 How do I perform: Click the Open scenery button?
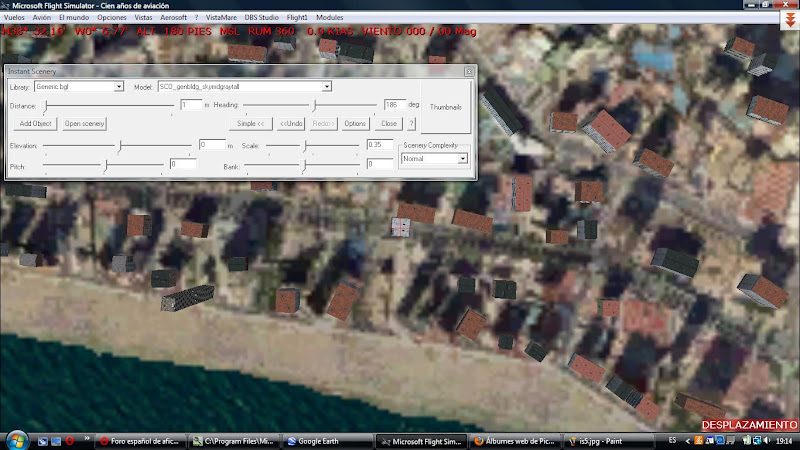(x=84, y=123)
